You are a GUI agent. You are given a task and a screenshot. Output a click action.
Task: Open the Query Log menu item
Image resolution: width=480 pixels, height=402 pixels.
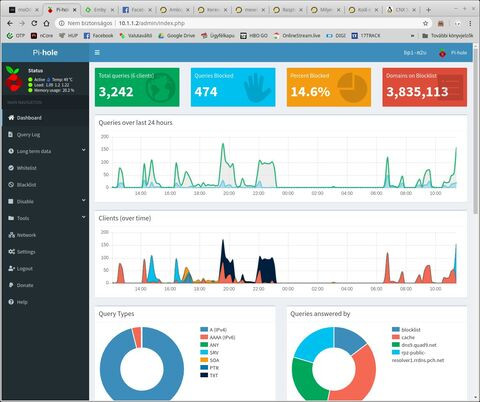point(45,134)
